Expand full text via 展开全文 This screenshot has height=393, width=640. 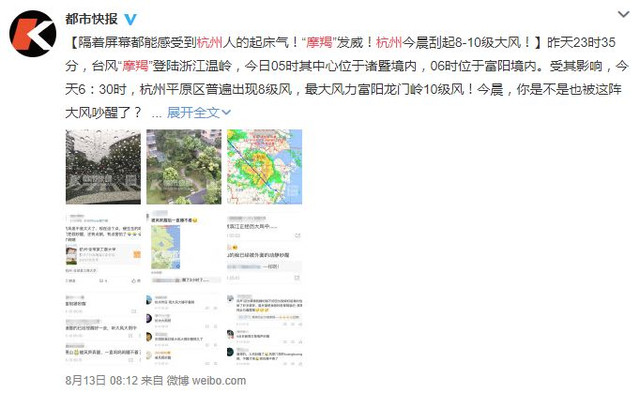click(193, 112)
